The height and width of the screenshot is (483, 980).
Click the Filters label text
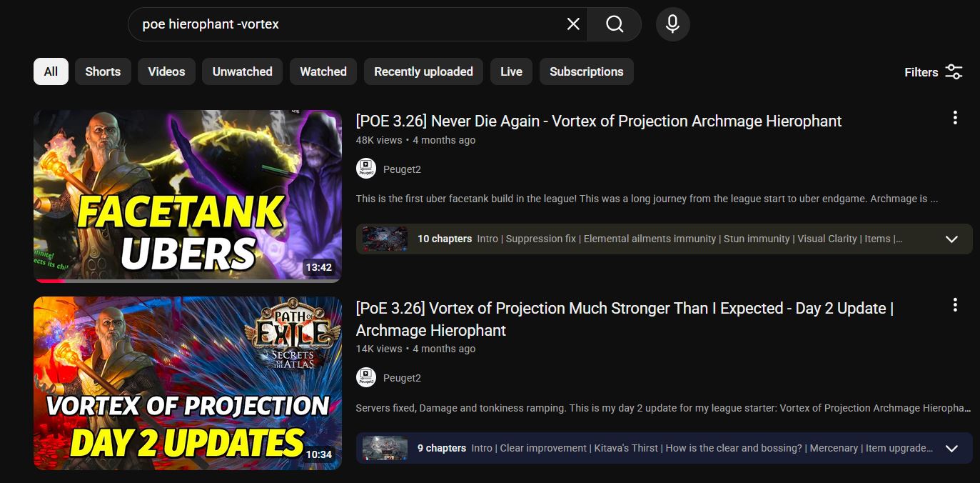point(921,72)
